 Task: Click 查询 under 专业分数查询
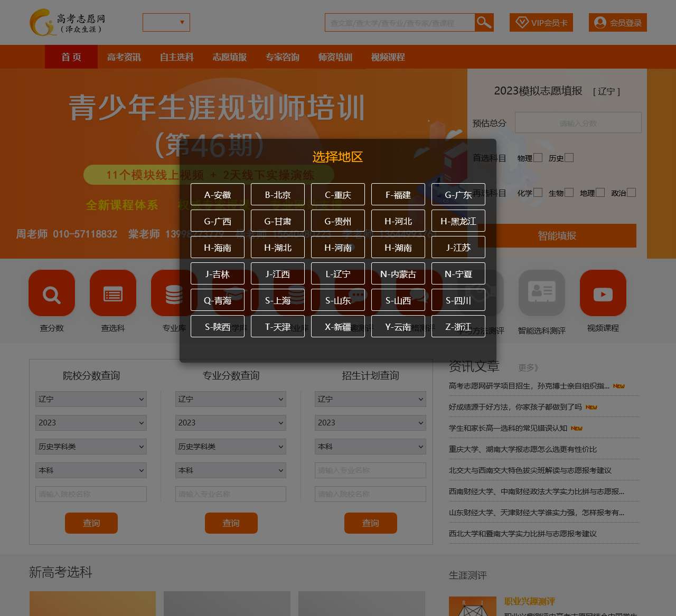point(231,523)
